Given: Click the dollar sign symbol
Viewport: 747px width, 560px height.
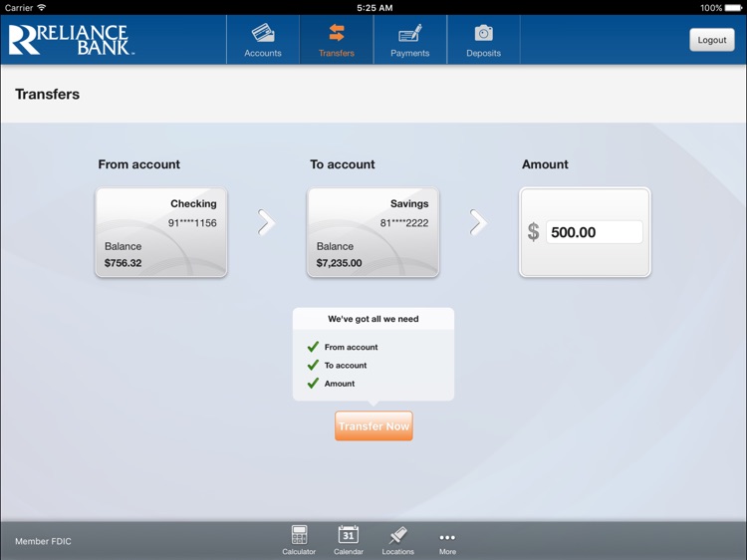Looking at the screenshot, I should coord(533,232).
